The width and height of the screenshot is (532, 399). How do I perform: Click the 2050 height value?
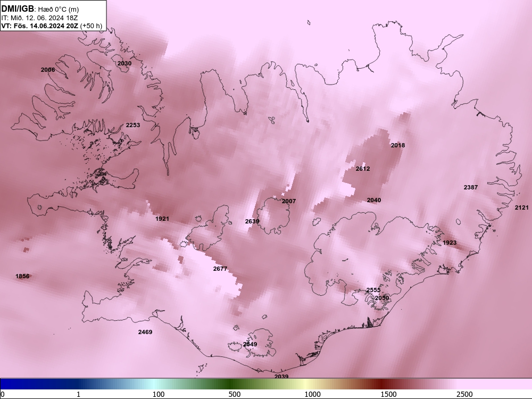(x=382, y=298)
